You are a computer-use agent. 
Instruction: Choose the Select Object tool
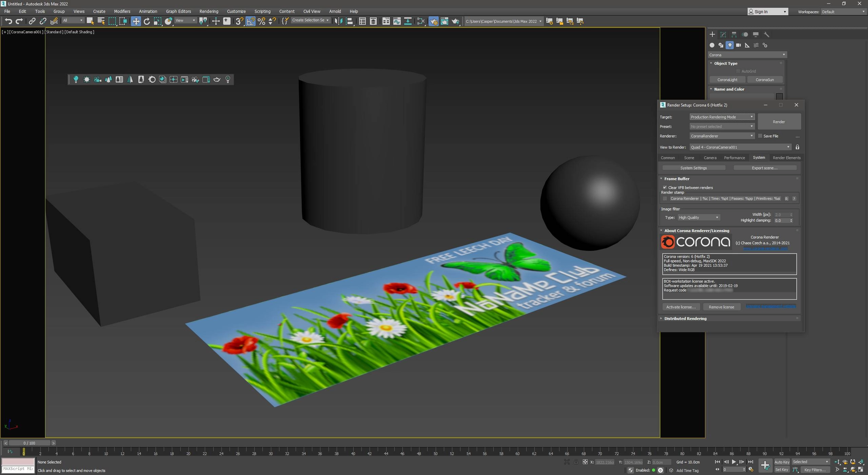[90, 21]
